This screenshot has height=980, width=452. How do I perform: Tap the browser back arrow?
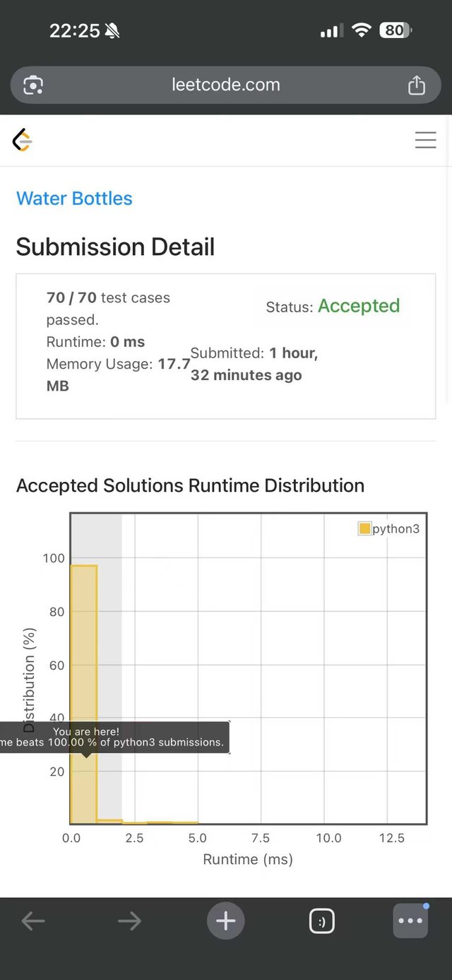[33, 921]
